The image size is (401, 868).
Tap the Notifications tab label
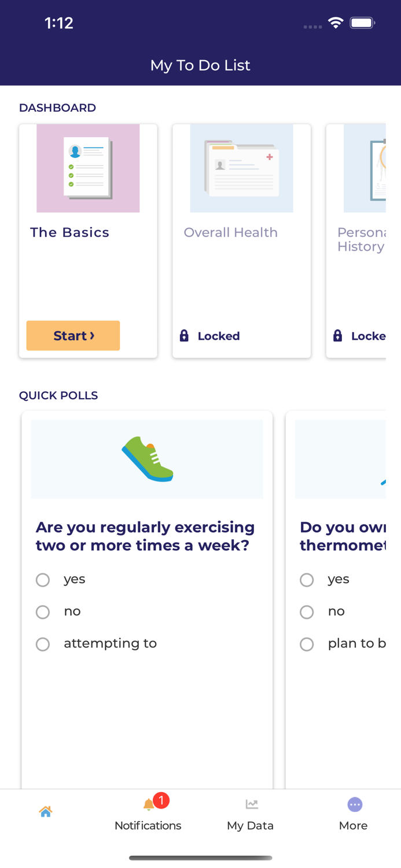pyautogui.click(x=148, y=826)
